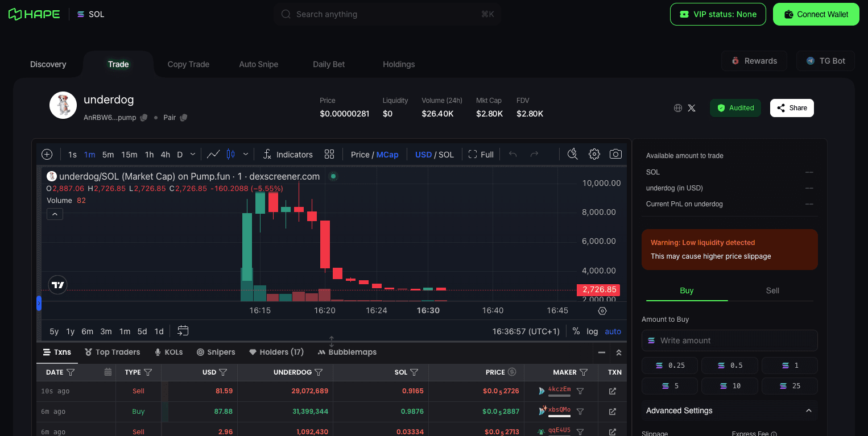868x436 pixels.
Task: Open the chart style dropdown arrow
Action: pyautogui.click(x=246, y=154)
